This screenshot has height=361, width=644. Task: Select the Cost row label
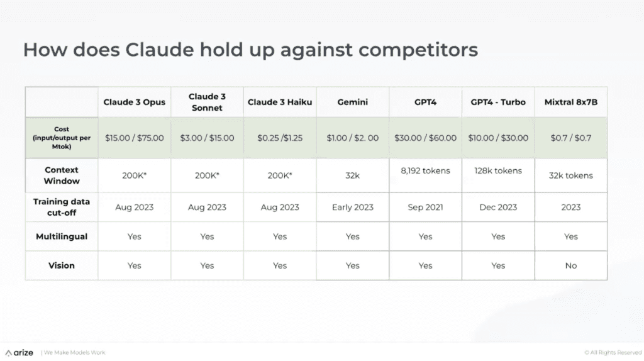62,138
